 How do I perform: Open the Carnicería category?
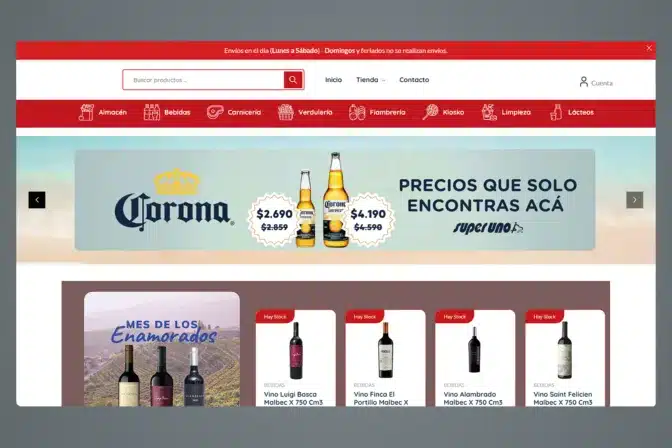pyautogui.click(x=244, y=112)
